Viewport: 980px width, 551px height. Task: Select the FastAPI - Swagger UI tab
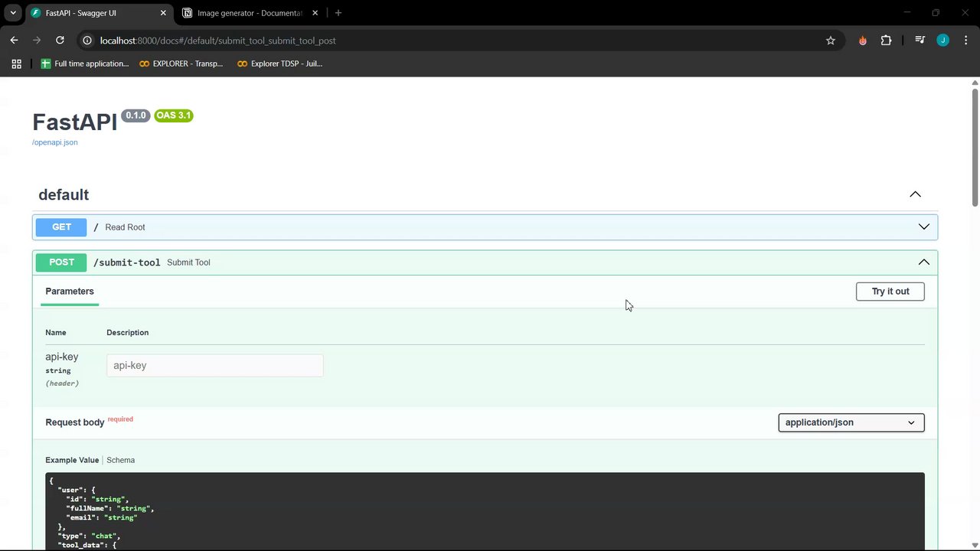point(98,13)
